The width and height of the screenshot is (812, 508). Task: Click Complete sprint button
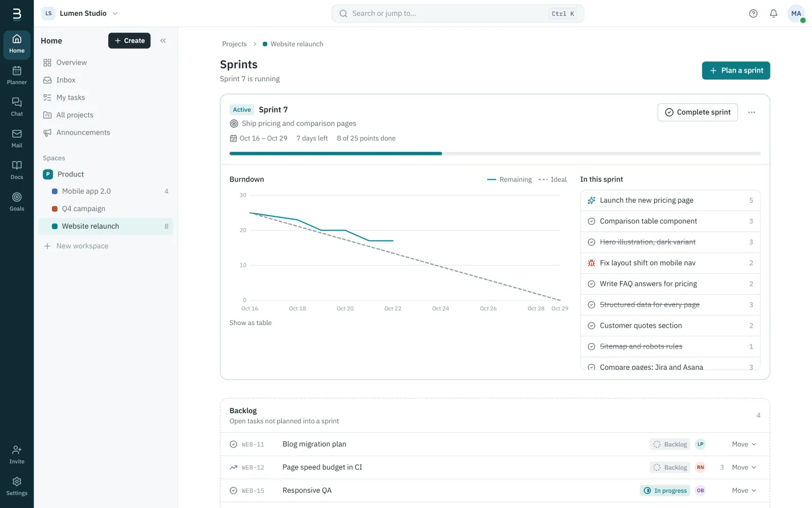coord(697,112)
